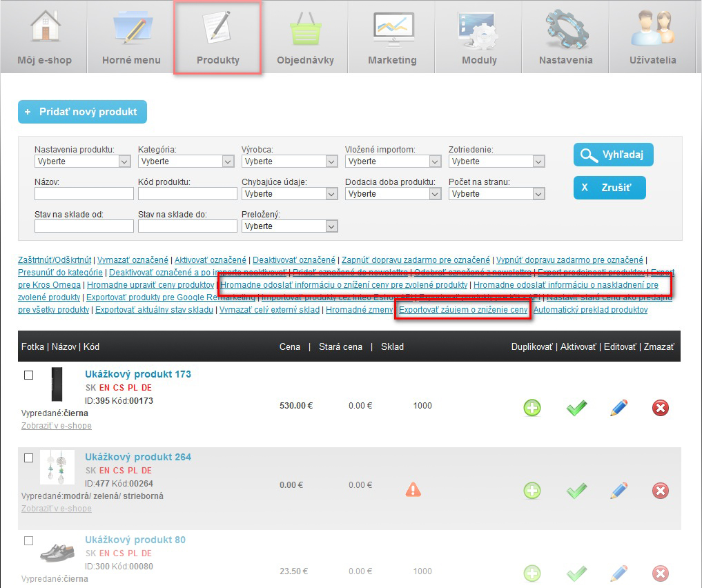The height and width of the screenshot is (588, 702).
Task: Click the thumbnail image of Ukážkový produkt 264
Action: (57, 467)
